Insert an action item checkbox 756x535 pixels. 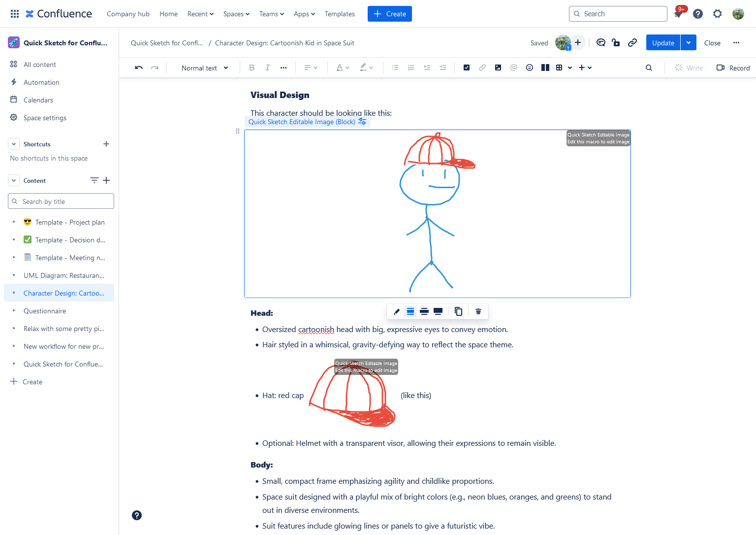(x=467, y=67)
